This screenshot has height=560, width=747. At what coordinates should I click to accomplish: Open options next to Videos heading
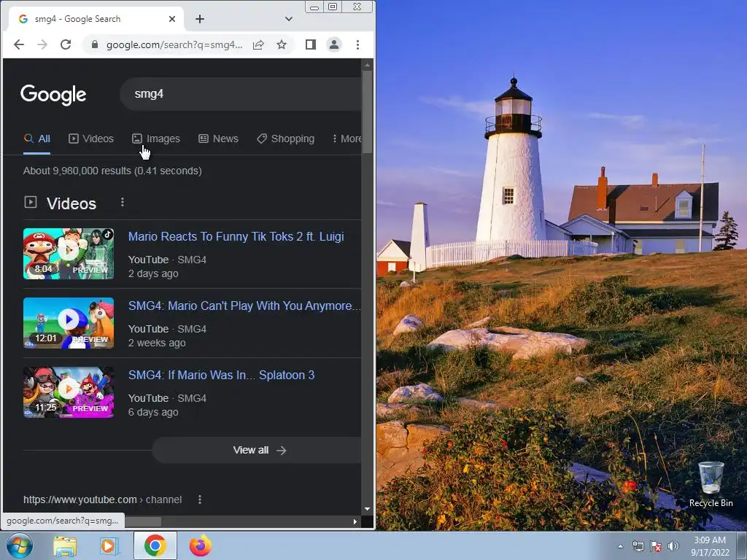click(123, 203)
